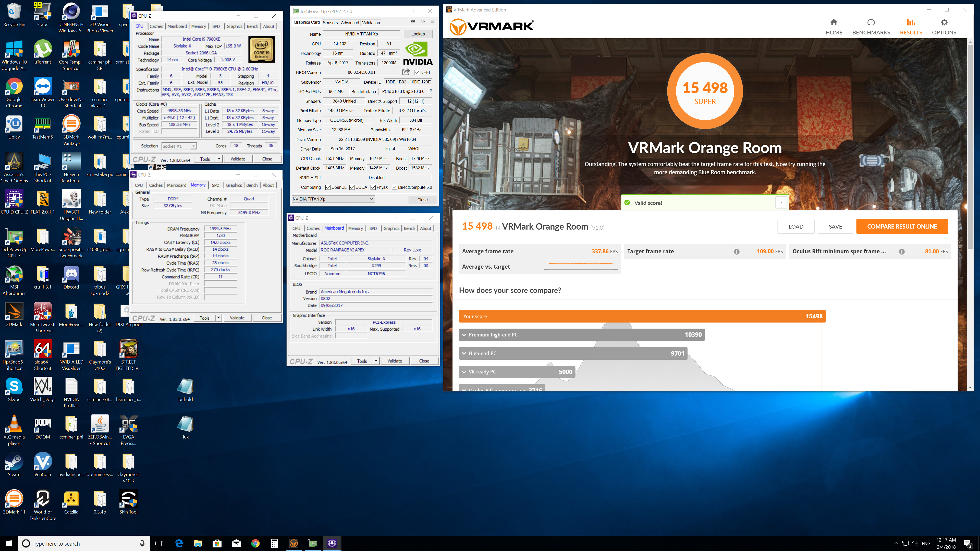Toggle the CUDA checkbox in GPU-Z
The height and width of the screenshot is (551, 980).
(352, 187)
